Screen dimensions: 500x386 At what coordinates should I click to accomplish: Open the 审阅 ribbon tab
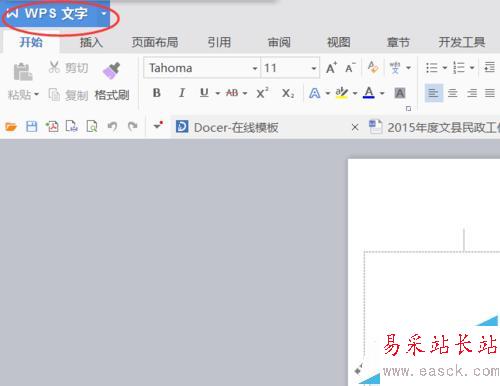coord(279,42)
